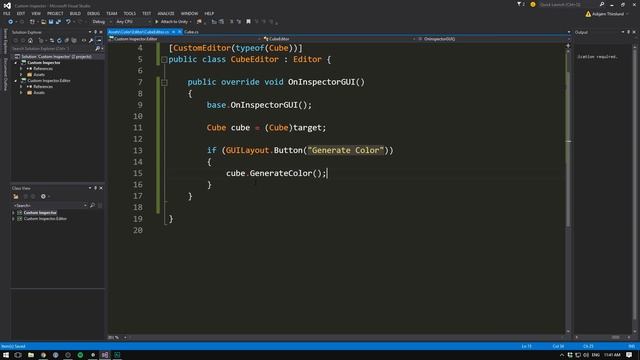The height and width of the screenshot is (360, 640).
Task: Open the TEAM menu
Action: pyautogui.click(x=111, y=13)
